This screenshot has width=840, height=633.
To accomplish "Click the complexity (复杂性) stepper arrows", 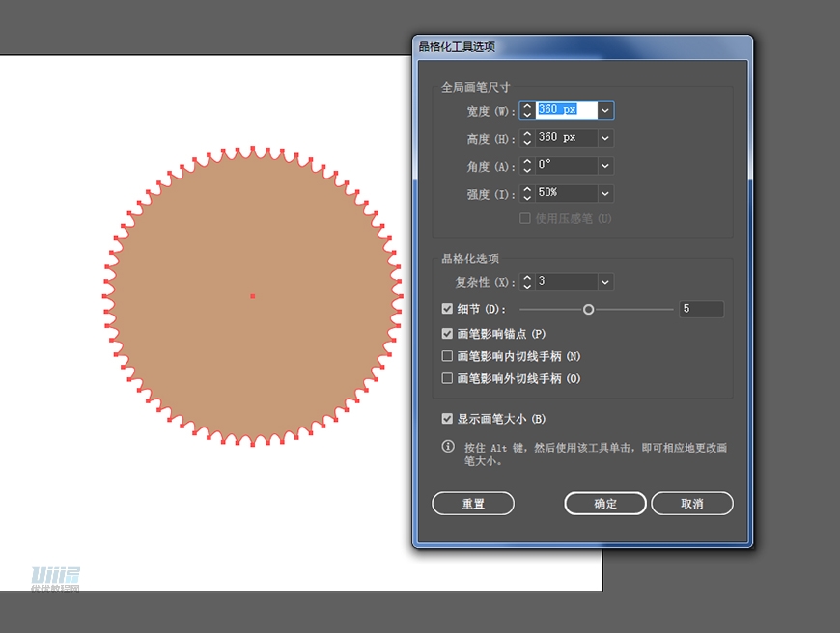I will (527, 282).
